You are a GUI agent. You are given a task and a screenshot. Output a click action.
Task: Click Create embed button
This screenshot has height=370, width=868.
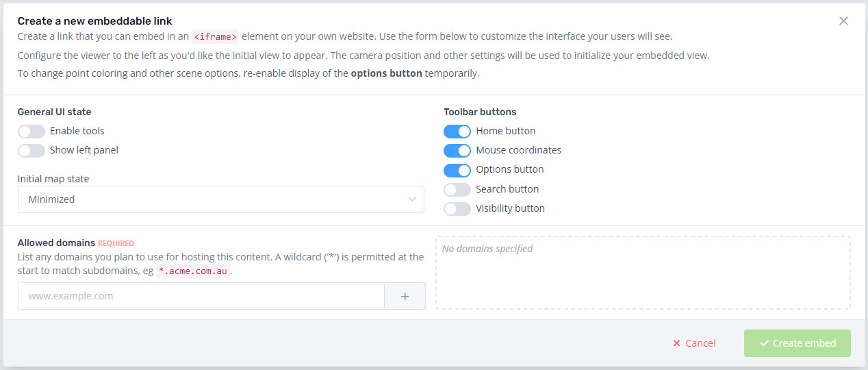[797, 343]
